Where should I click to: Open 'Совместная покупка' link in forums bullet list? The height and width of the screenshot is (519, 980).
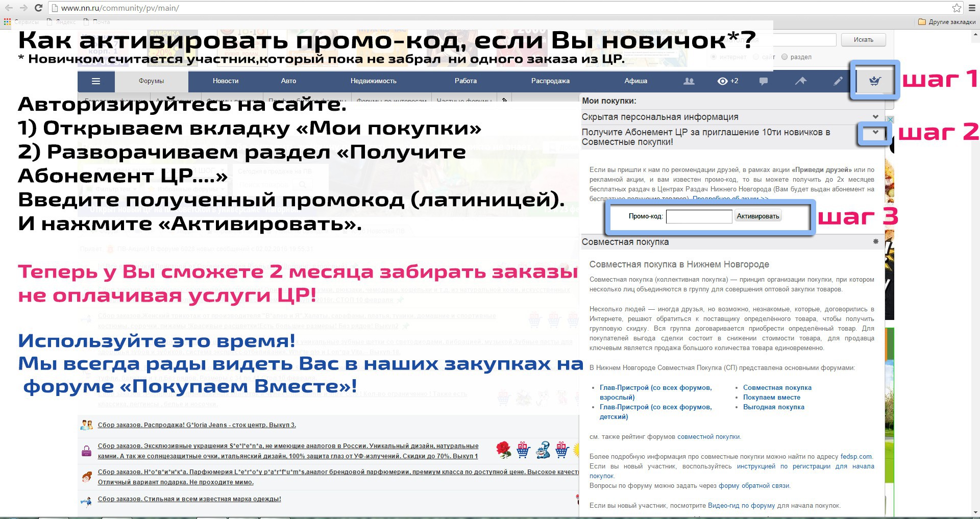(x=777, y=388)
